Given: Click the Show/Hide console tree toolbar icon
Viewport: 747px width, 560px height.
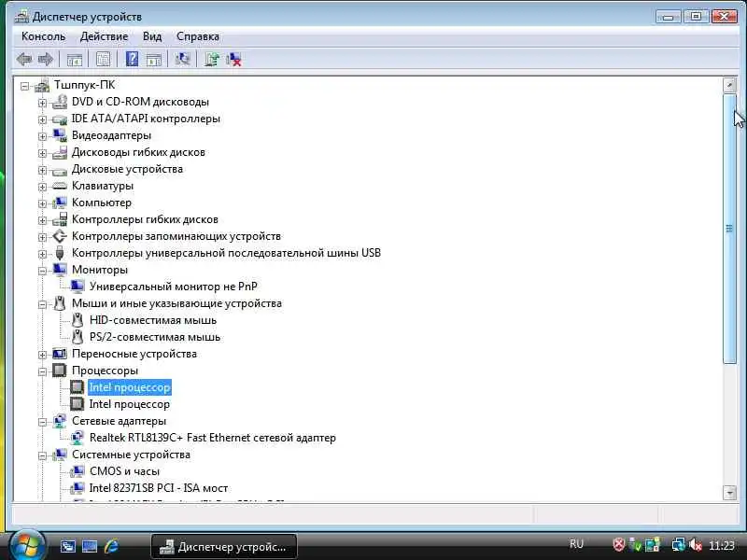Looking at the screenshot, I should (75, 60).
